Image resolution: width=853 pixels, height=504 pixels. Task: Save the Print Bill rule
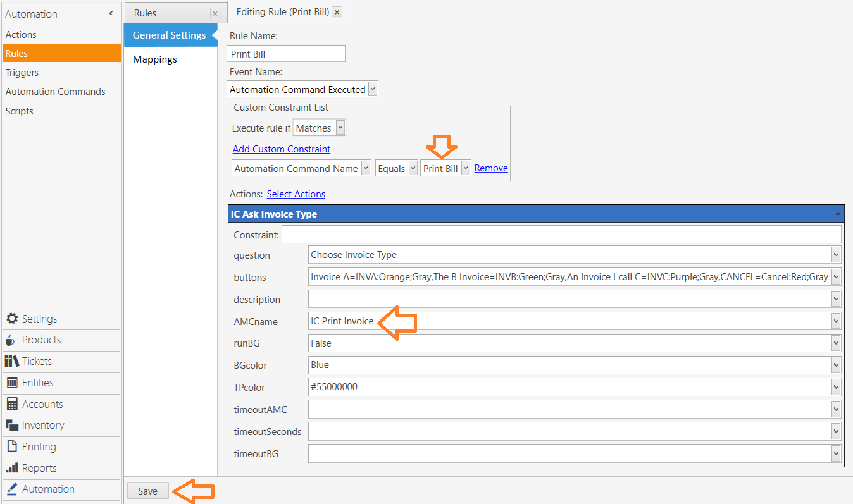[147, 490]
